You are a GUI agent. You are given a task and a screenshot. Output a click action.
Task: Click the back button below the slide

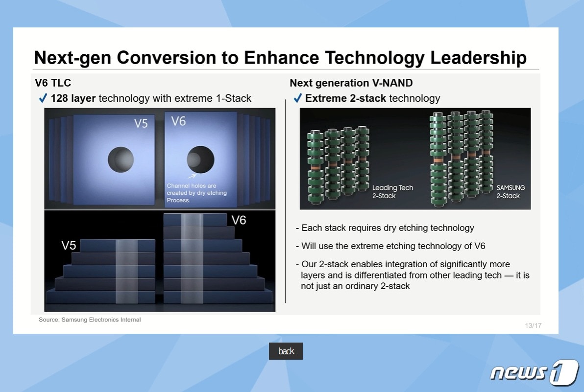point(286,351)
